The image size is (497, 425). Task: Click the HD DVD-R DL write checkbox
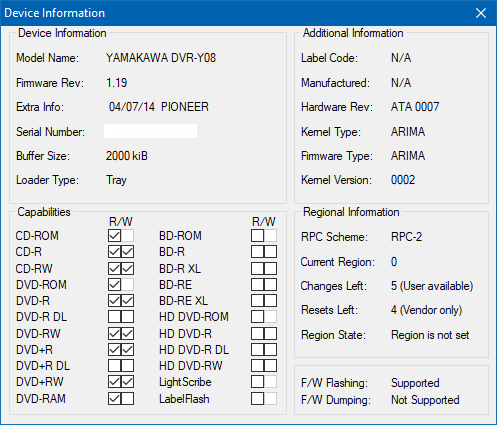coord(270,350)
